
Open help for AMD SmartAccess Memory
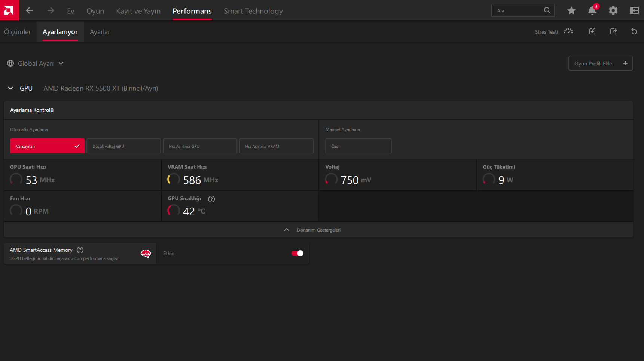(80, 250)
